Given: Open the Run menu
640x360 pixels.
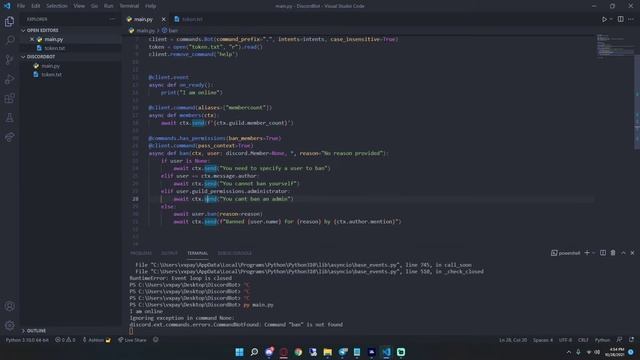Looking at the screenshot, I should coord(109,6).
